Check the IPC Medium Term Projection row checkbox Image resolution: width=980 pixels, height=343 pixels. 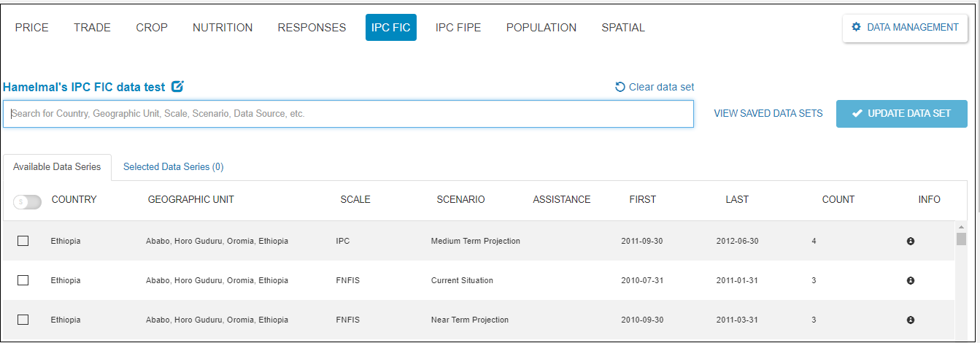pos(23,241)
